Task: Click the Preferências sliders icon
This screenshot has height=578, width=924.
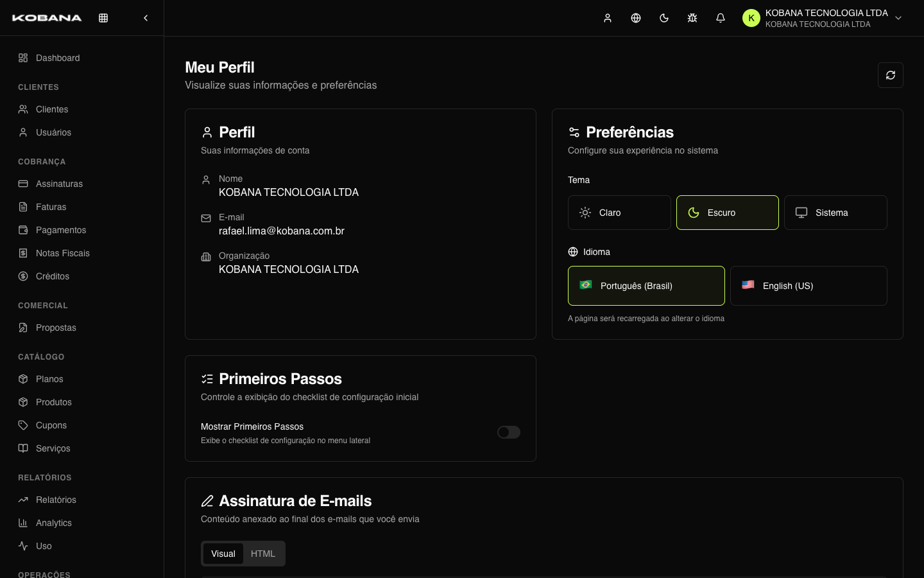Action: click(574, 132)
